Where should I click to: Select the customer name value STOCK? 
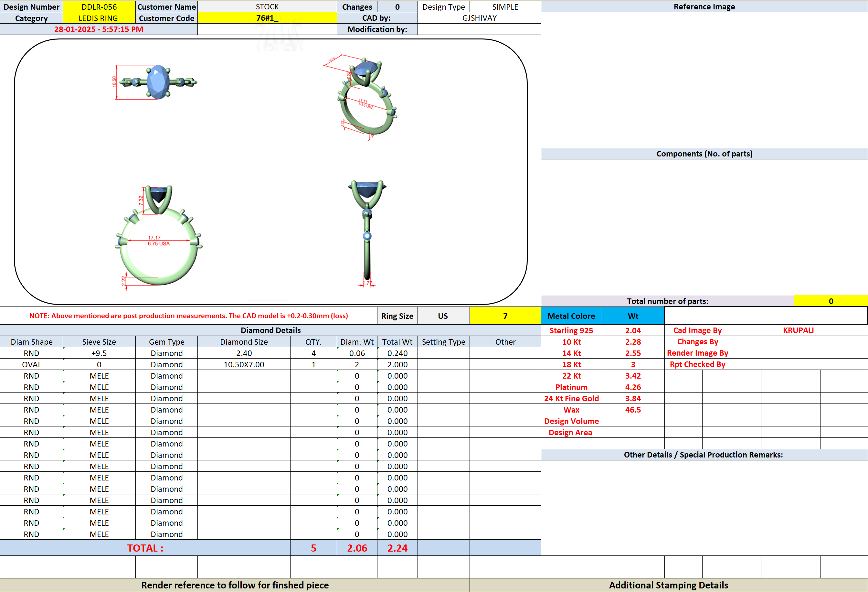267,7
